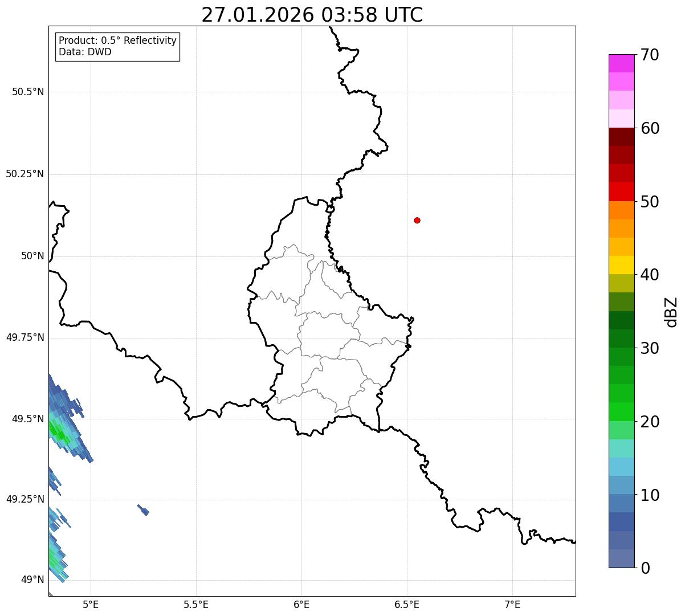Click the orange colorbar segment just below 50
The image size is (685, 616).
[x=621, y=210]
